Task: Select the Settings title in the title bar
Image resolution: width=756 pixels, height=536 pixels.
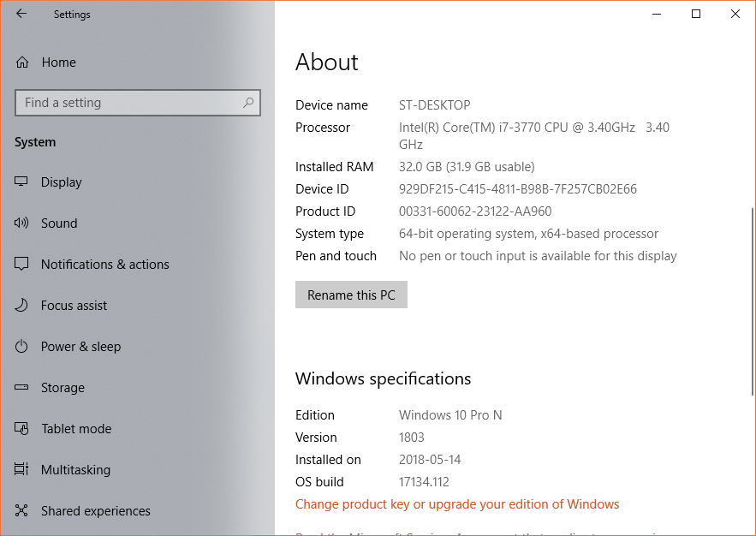Action: (72, 14)
